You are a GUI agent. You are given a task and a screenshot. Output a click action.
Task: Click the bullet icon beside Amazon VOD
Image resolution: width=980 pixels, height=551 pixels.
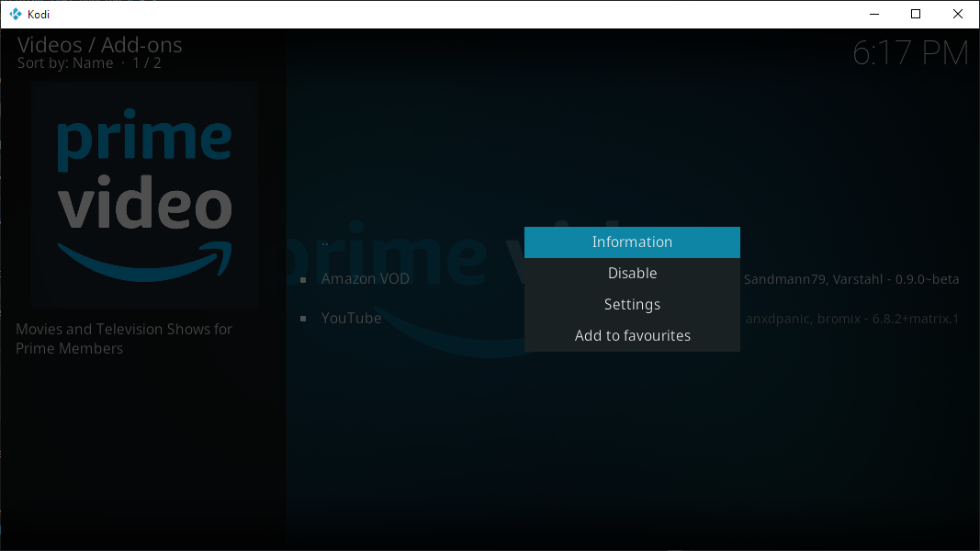point(304,279)
